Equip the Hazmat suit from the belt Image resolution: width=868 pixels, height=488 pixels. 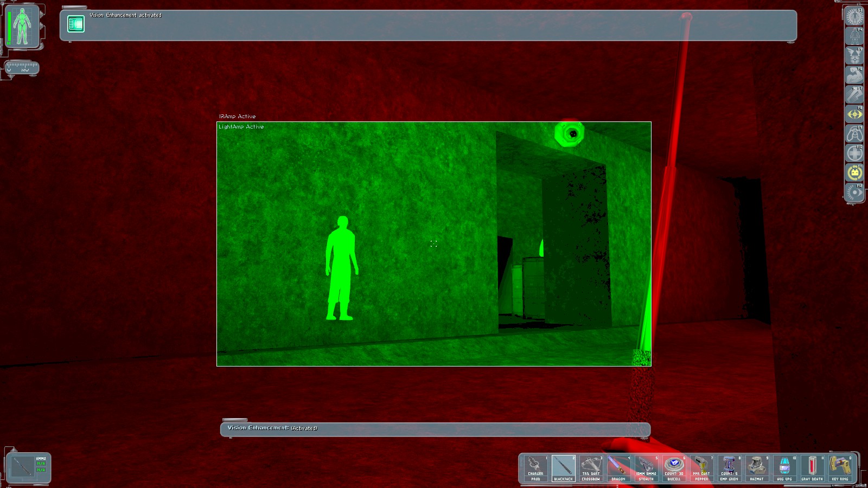pos(757,468)
